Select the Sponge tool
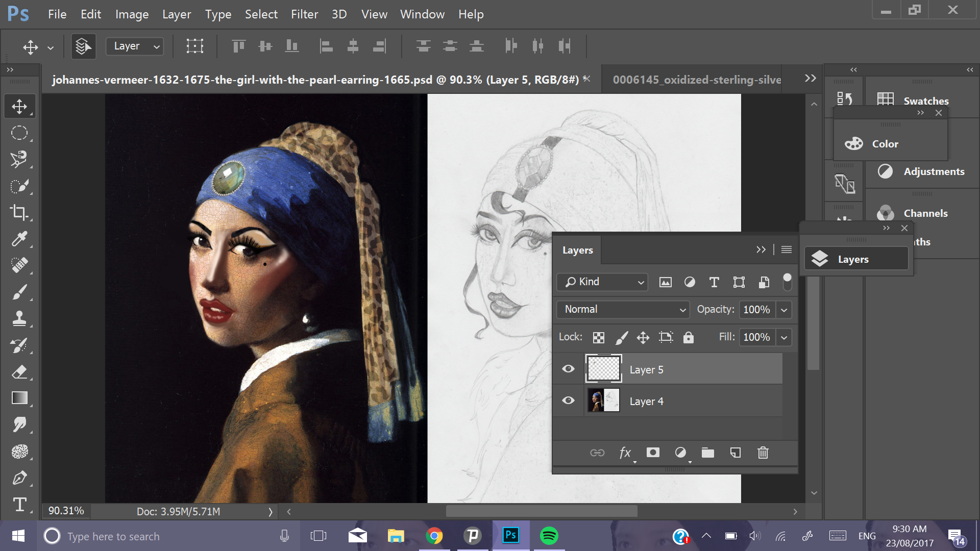Viewport: 980px width, 551px height. 19,451
